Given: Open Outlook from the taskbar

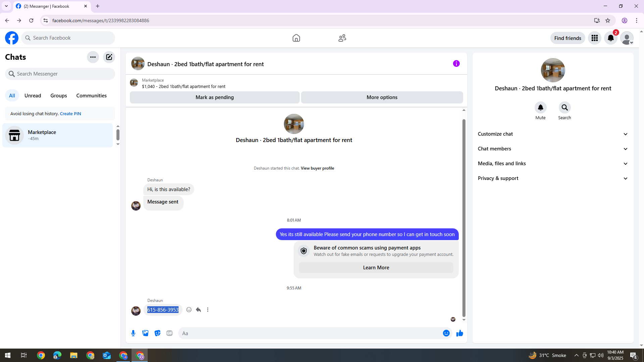Looking at the screenshot, I should pos(107,355).
